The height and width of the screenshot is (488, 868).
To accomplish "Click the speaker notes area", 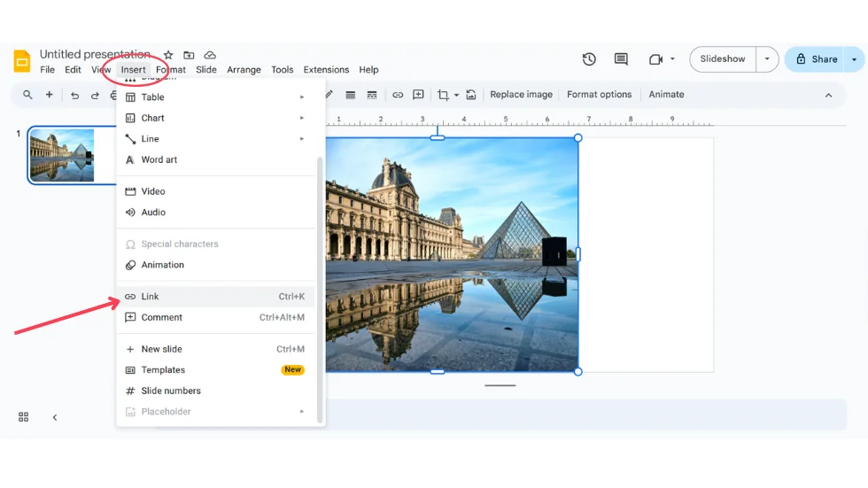I will (585, 414).
